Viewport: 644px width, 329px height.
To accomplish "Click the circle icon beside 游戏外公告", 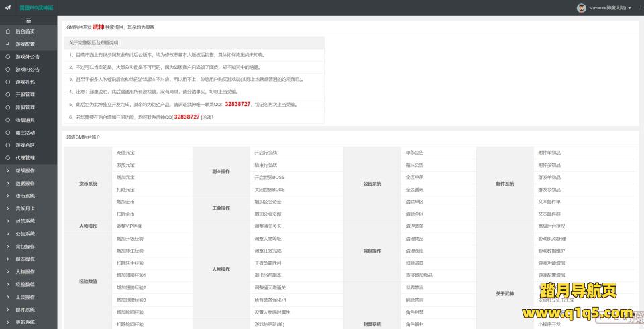I will click(7, 57).
